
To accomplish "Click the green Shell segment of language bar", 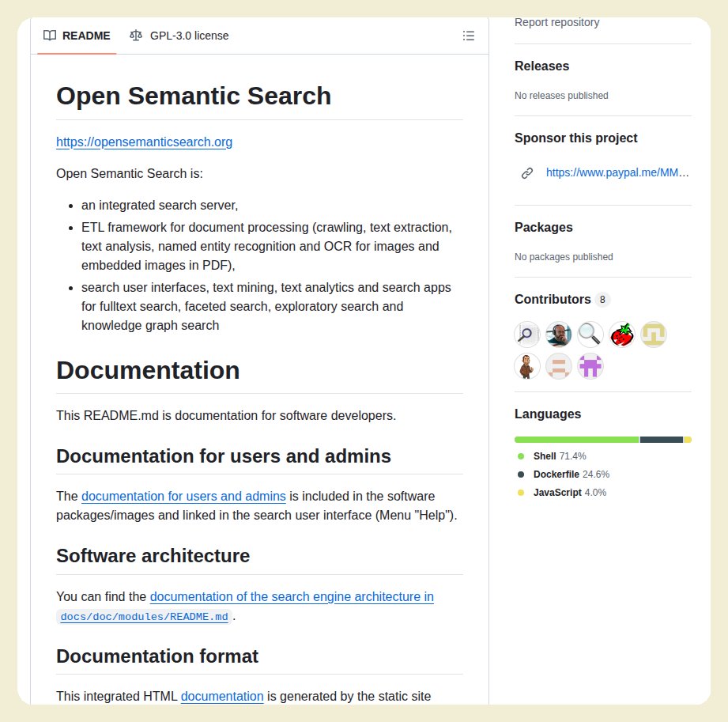I will point(577,440).
